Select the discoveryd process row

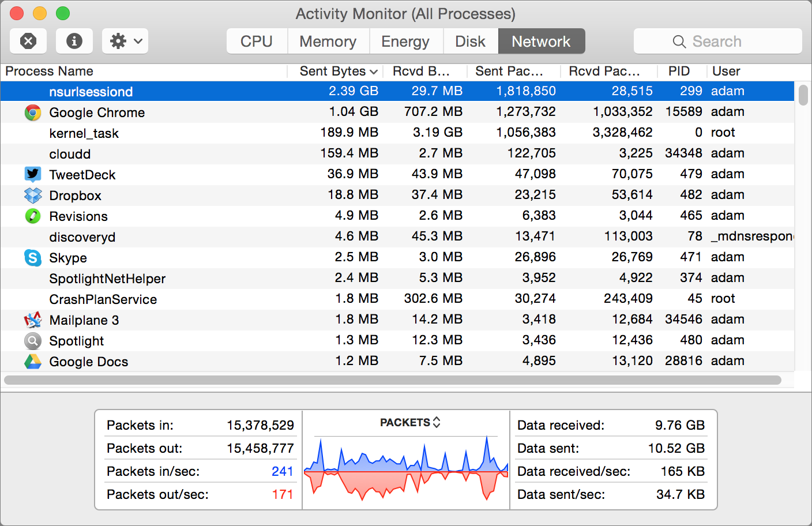tap(397, 236)
